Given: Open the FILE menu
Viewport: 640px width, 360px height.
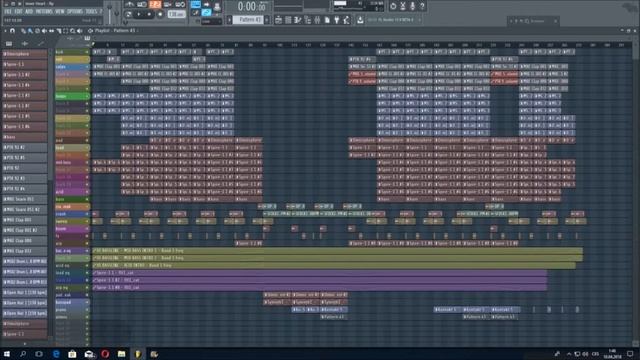Looking at the screenshot, I should 8,12.
